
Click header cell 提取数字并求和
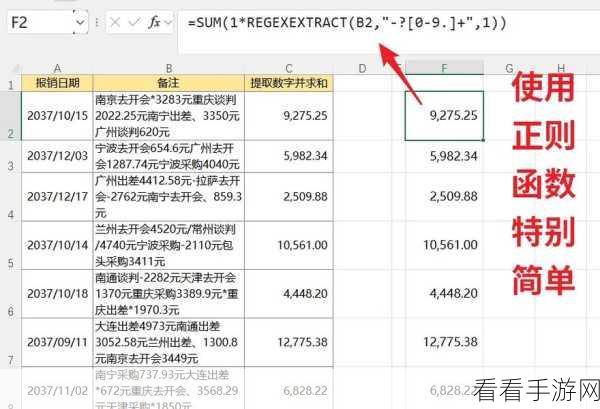click(x=289, y=83)
